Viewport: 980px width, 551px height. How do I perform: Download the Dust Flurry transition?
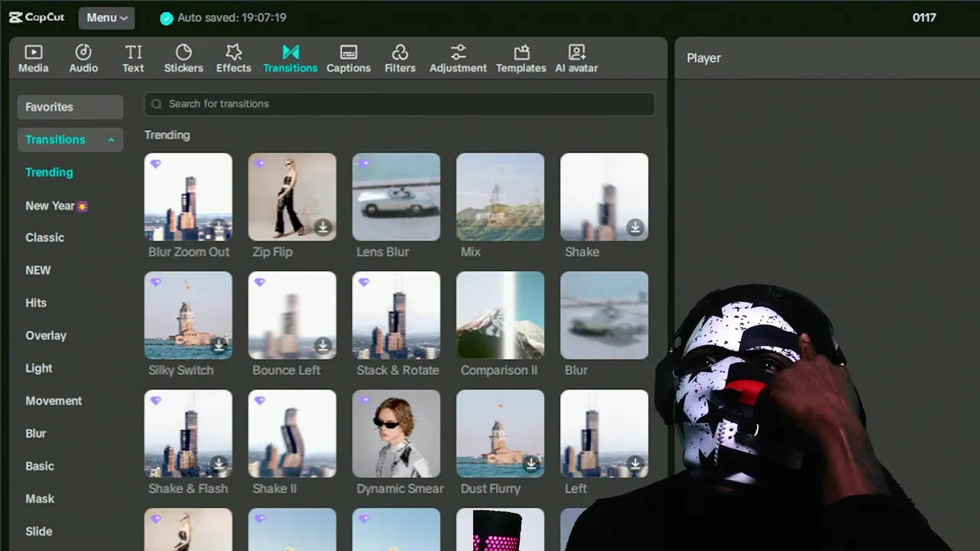pos(531,465)
